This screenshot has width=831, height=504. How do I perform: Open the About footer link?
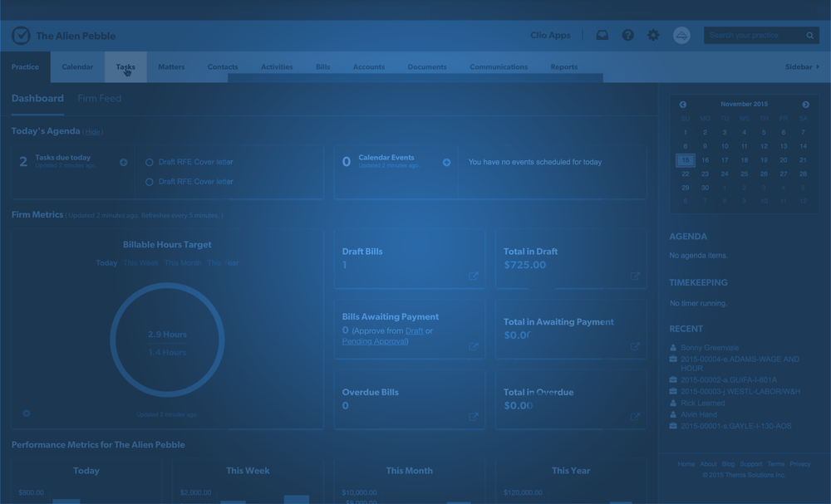pos(708,464)
